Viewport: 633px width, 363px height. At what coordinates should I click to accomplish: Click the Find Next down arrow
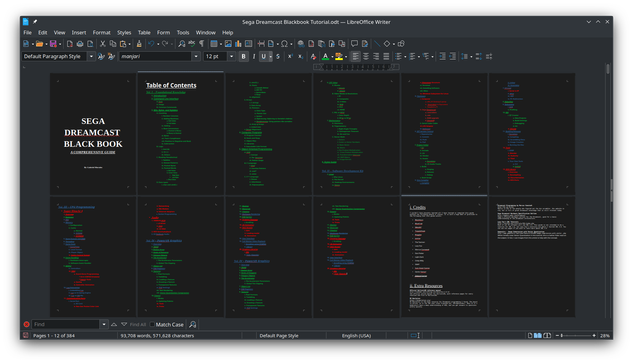pyautogui.click(x=124, y=324)
